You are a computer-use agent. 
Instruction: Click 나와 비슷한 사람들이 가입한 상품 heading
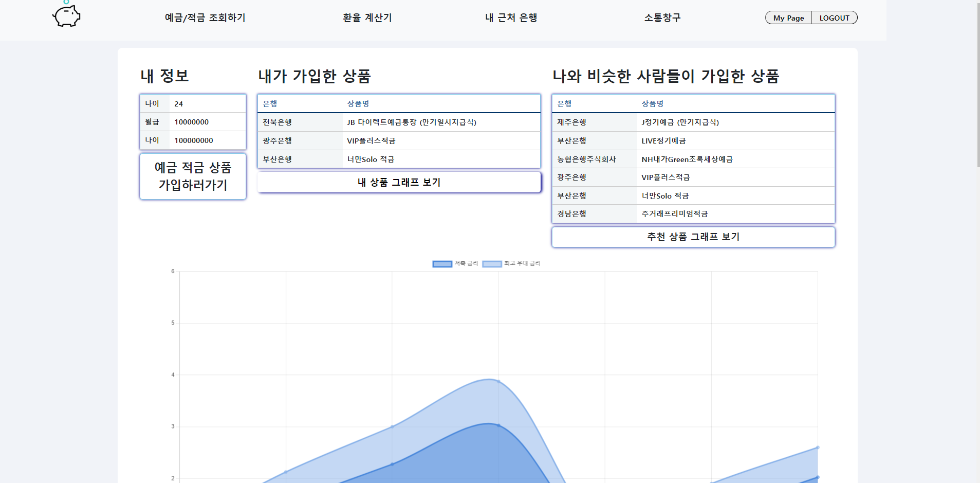tap(666, 76)
